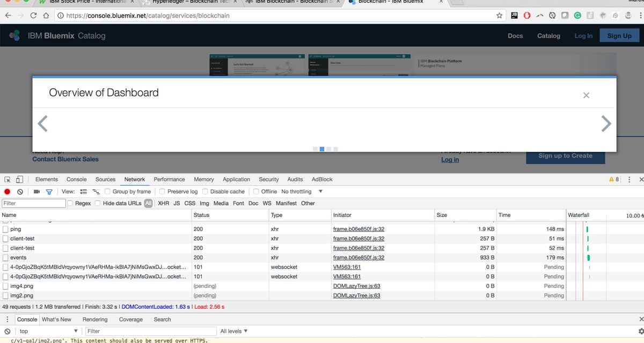Viewport: 644px width, 343px height.
Task: Click the IBM Bluemix logo icon
Action: coord(15,36)
